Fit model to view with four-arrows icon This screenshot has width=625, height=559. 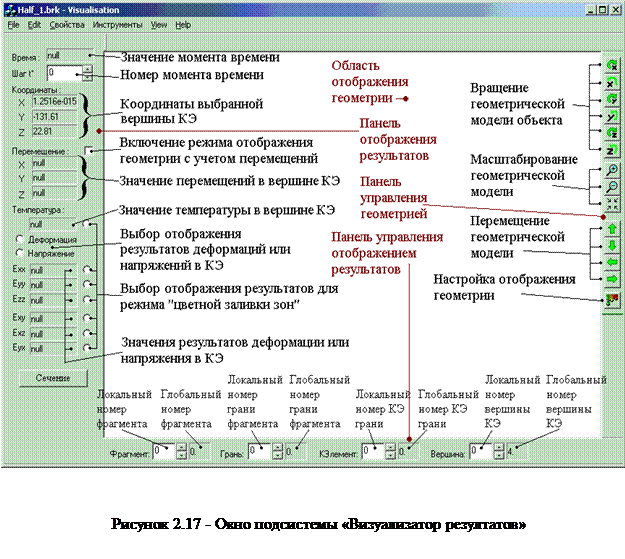612,204
